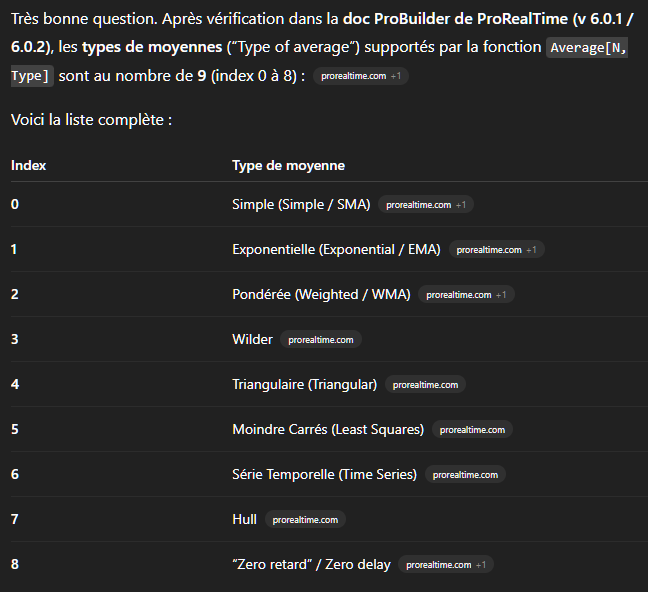Click the "Index" column header
Image resolution: width=648 pixels, height=592 pixels.
(28, 165)
